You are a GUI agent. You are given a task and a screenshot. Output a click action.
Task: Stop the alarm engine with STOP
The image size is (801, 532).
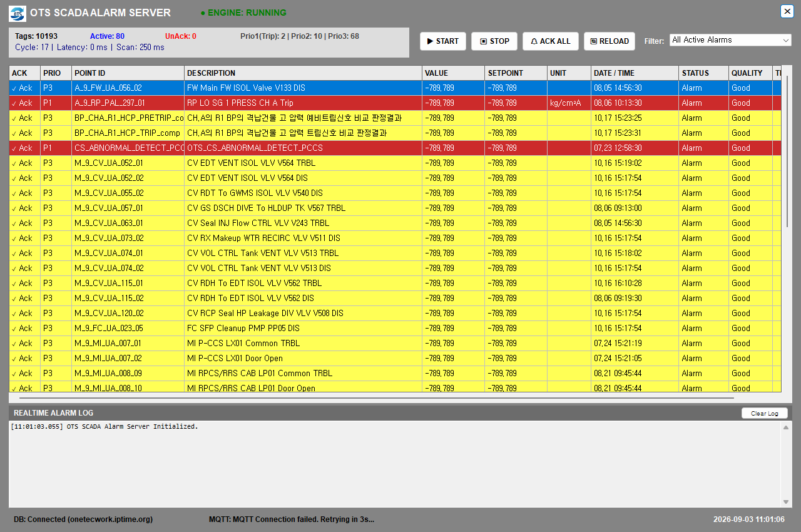click(x=494, y=41)
